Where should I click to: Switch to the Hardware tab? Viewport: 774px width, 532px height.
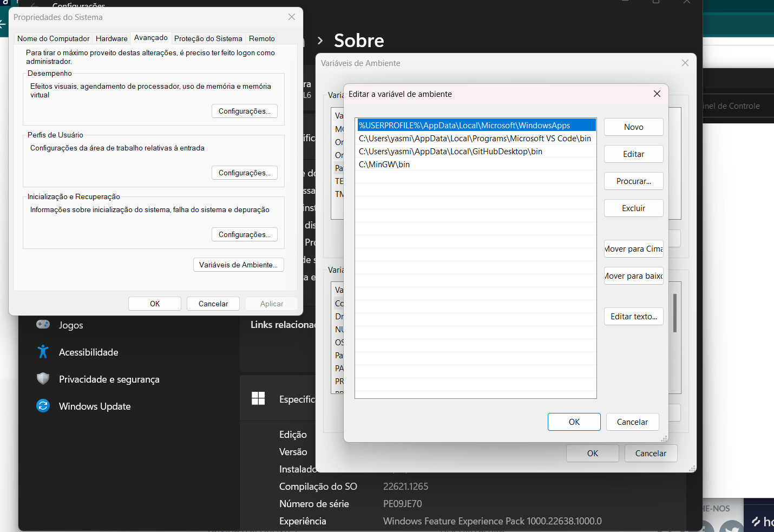(111, 38)
